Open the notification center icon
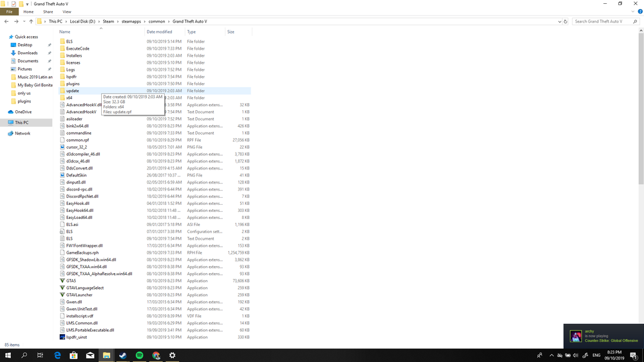This screenshot has height=362, width=644. (x=634, y=356)
